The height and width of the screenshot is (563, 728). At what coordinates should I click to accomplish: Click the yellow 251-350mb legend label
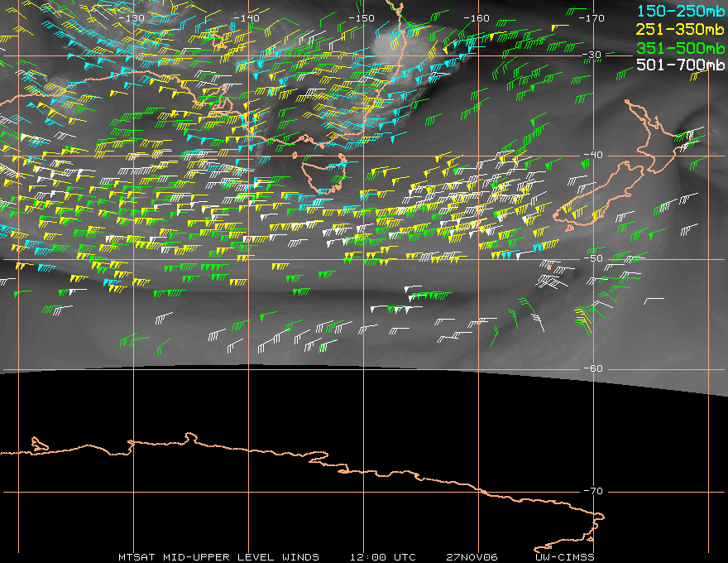click(680, 29)
